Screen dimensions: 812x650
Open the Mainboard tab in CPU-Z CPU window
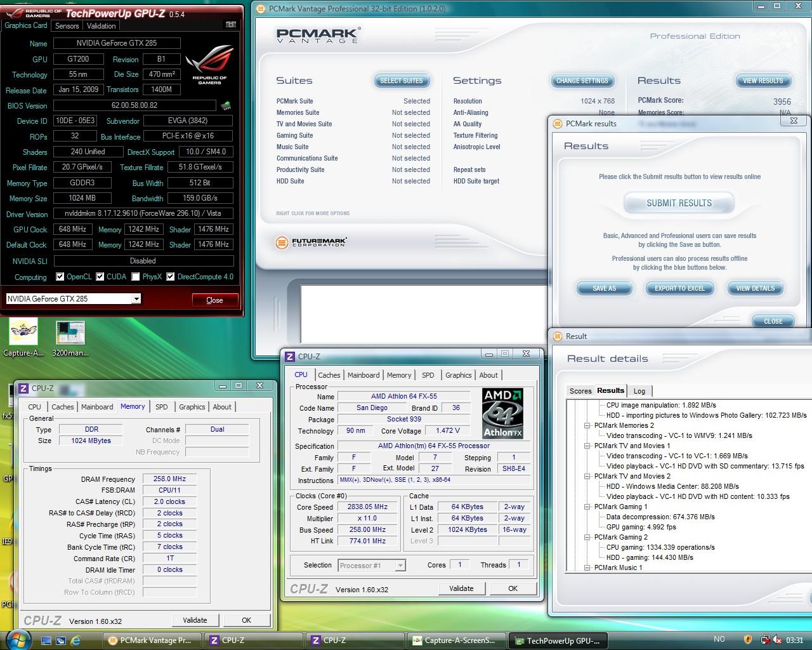click(363, 375)
